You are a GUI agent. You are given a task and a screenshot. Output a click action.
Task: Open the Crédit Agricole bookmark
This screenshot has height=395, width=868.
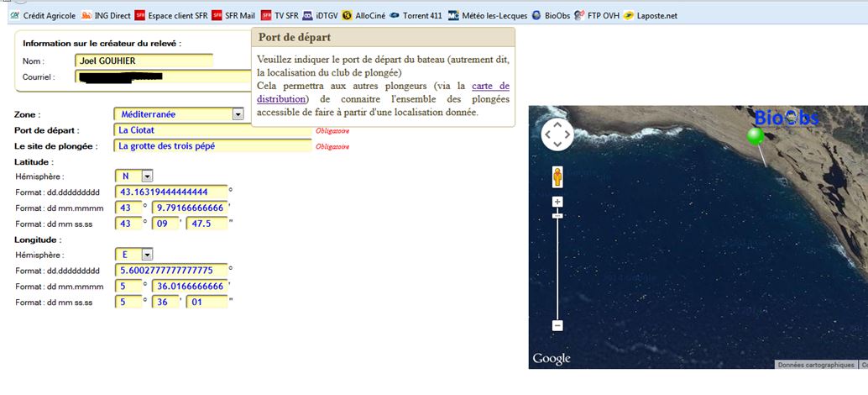(x=43, y=15)
